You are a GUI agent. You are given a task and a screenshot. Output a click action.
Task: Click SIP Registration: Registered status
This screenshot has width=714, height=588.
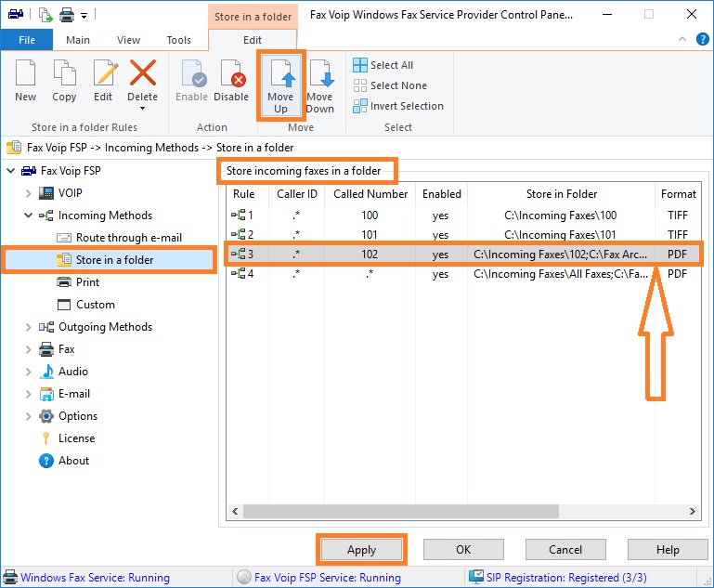(x=566, y=578)
